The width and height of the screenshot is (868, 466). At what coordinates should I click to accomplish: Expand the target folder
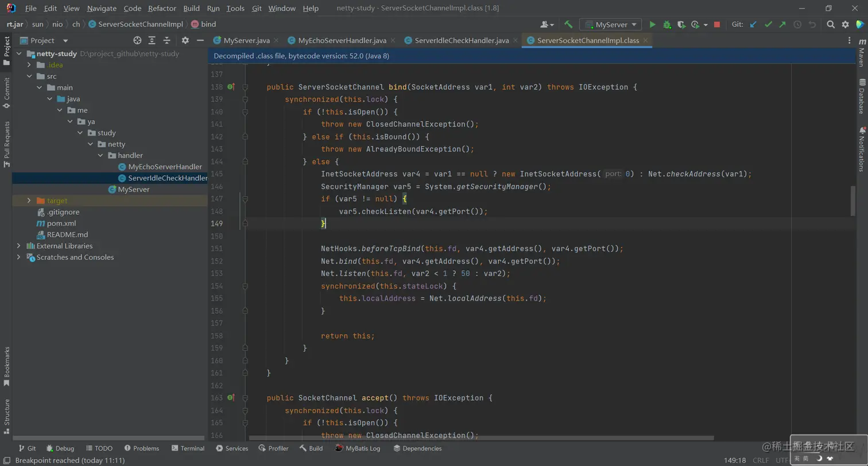(x=29, y=201)
